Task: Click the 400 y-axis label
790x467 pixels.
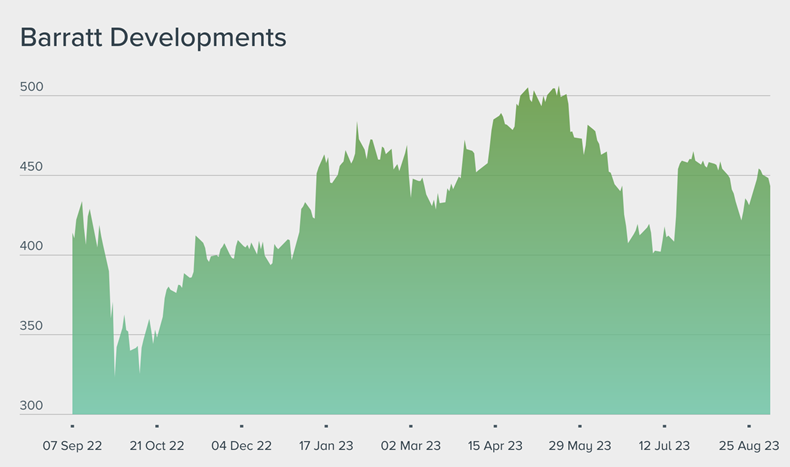Action: click(x=32, y=247)
